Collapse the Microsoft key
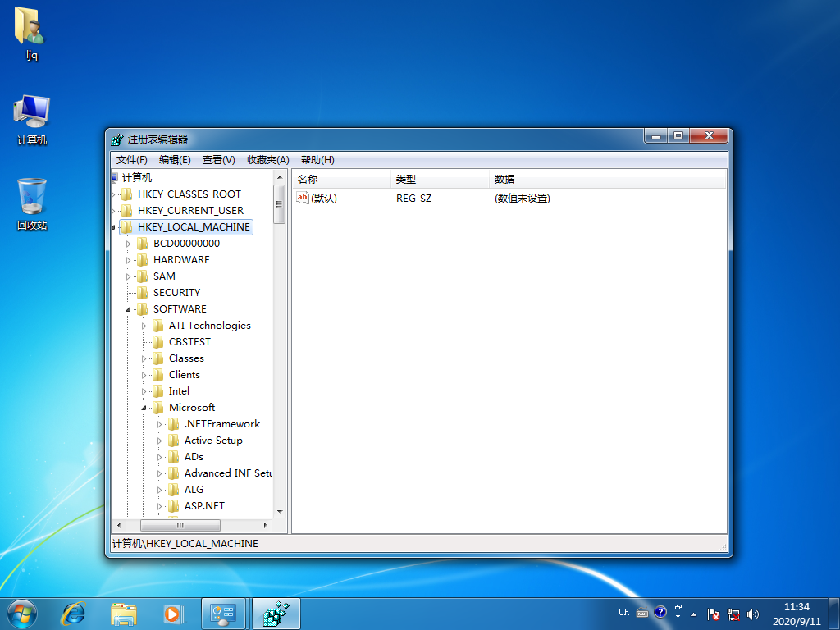Image resolution: width=840 pixels, height=630 pixels. [145, 408]
